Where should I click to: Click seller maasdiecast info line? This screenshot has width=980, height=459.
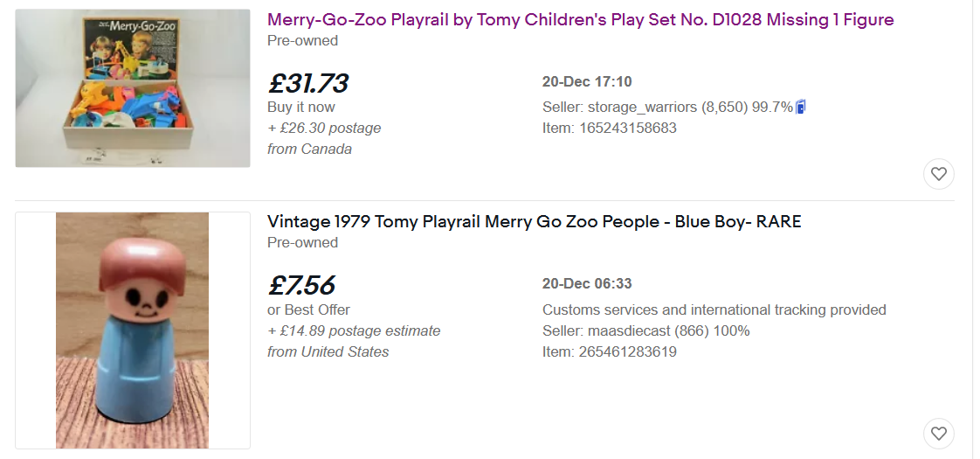[645, 330]
